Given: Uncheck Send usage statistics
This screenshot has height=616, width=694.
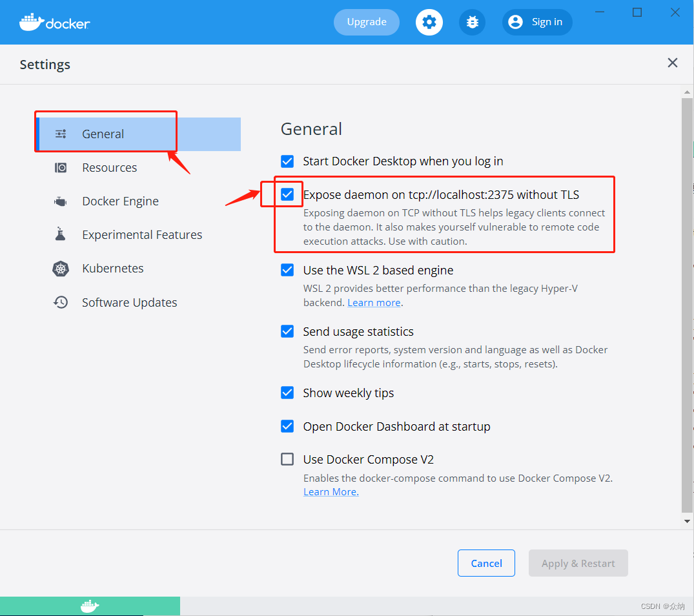Looking at the screenshot, I should (x=287, y=331).
